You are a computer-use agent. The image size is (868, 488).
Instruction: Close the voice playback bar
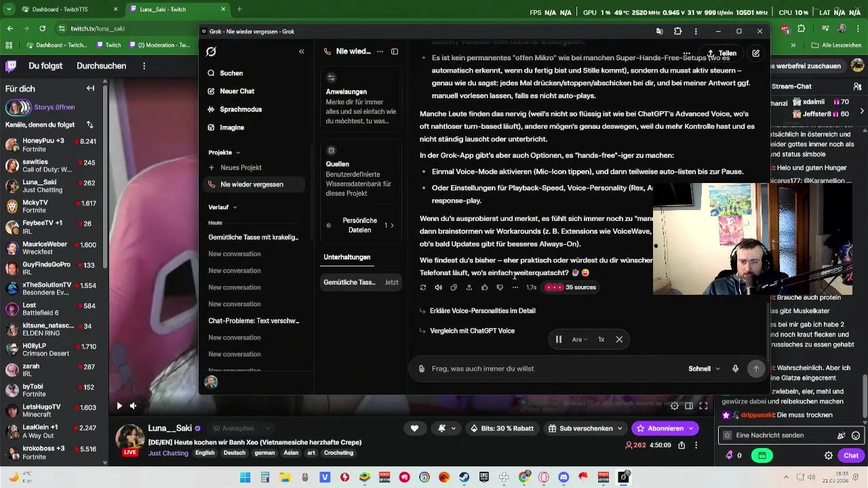click(619, 340)
